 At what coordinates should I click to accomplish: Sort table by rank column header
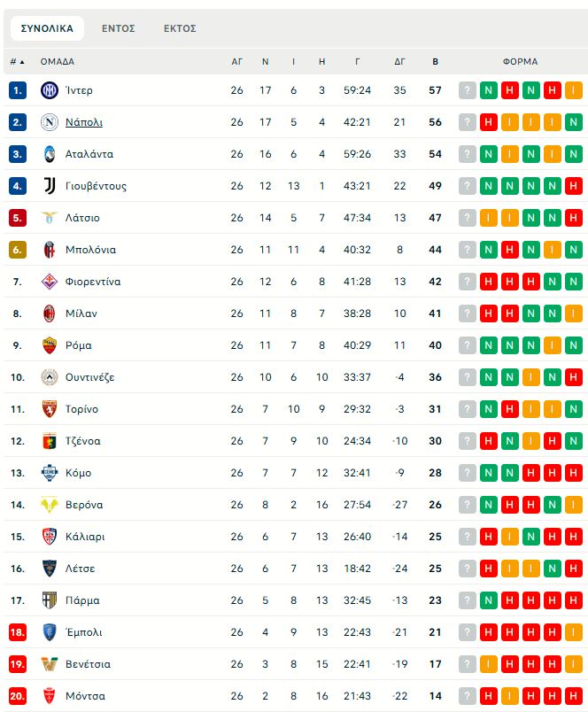pos(17,62)
